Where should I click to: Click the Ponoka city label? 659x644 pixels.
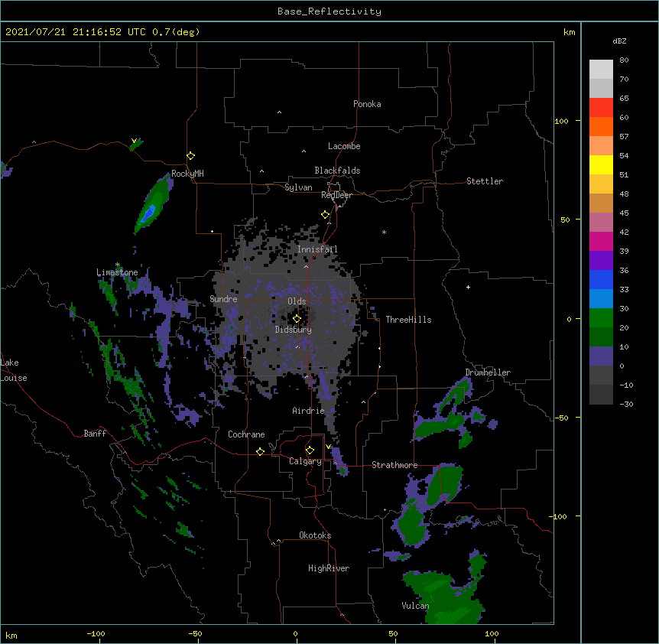click(367, 104)
